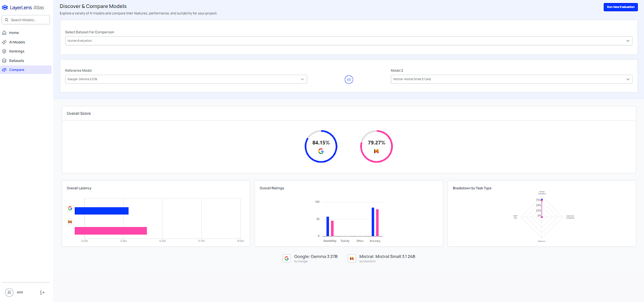Viewport: 644px width, 302px height.
Task: Open Datasets page
Action: (x=26, y=61)
